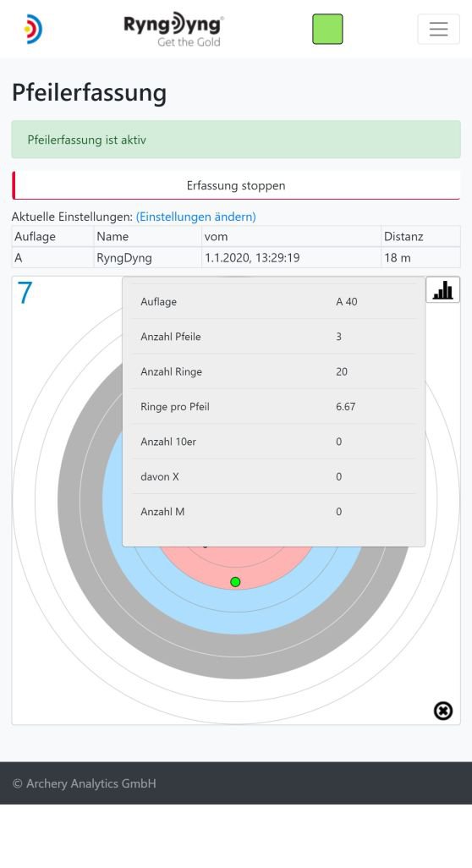Open the hamburger navigation menu
The width and height of the screenshot is (472, 868).
coord(438,29)
